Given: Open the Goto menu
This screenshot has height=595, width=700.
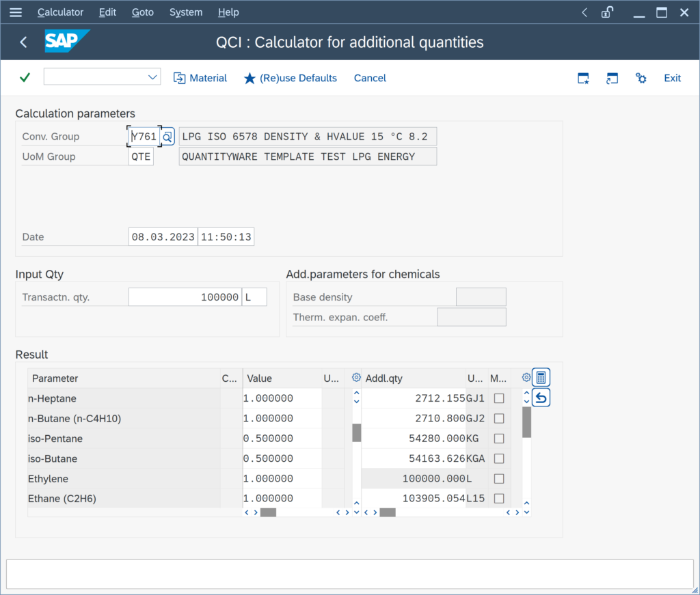Looking at the screenshot, I should click(143, 12).
